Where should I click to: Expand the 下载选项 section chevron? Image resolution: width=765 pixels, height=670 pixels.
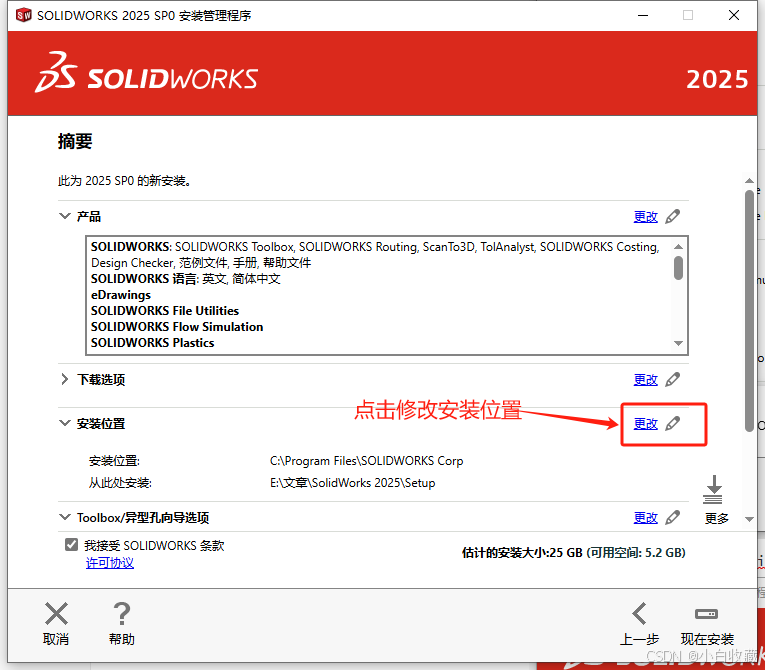[x=64, y=379]
